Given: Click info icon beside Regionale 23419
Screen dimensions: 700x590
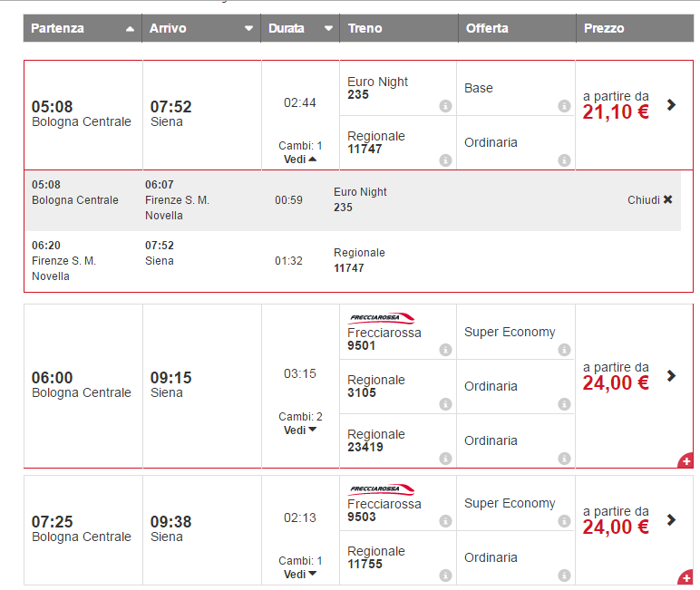Looking at the screenshot, I should click(x=445, y=459).
